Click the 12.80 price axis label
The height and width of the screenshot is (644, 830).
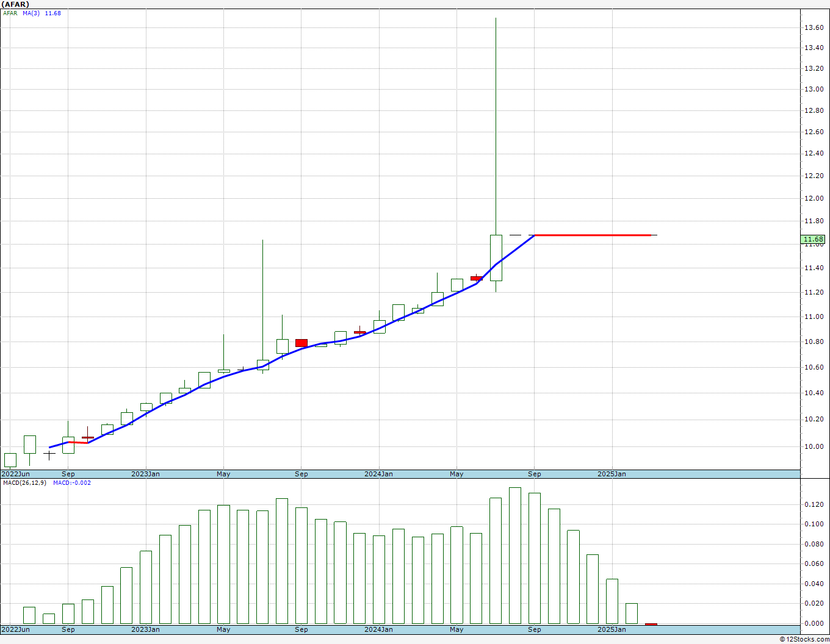814,110
